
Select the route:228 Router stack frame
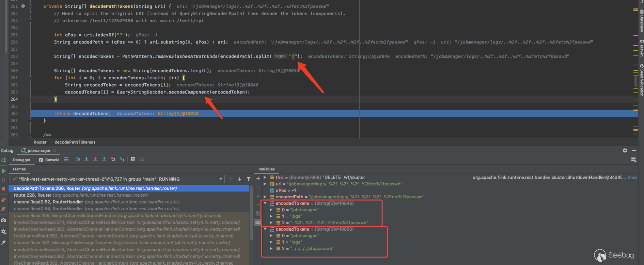tap(81, 195)
